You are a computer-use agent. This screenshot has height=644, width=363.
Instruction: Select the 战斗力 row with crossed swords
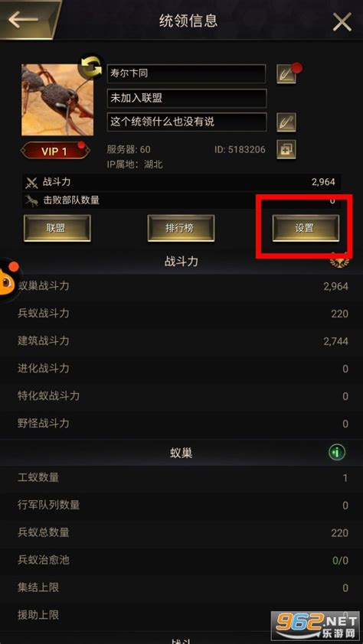(x=181, y=182)
